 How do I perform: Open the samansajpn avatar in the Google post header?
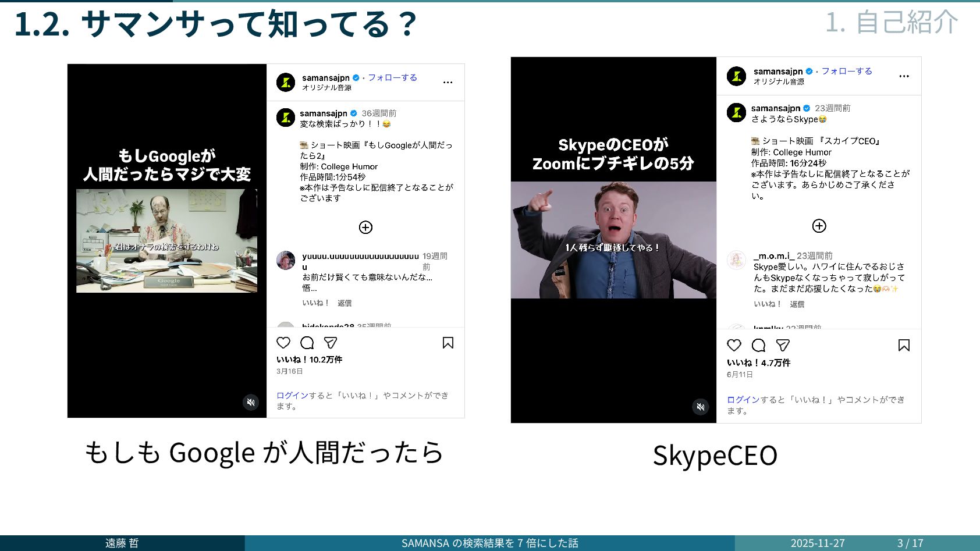[286, 82]
